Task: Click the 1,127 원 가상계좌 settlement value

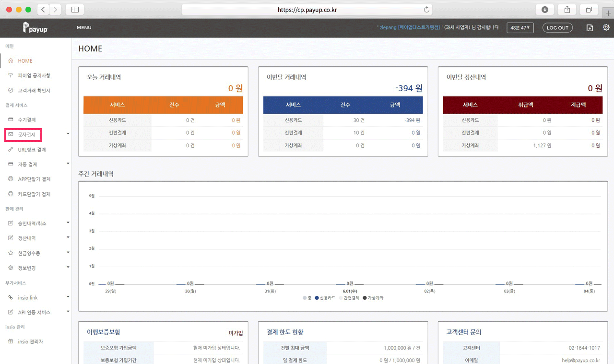Action: click(x=542, y=145)
